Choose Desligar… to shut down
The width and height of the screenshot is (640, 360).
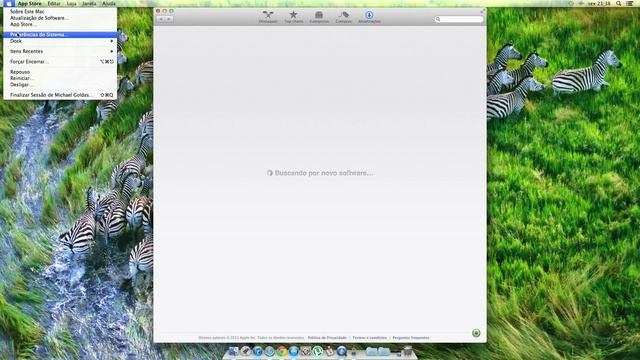(60, 84)
